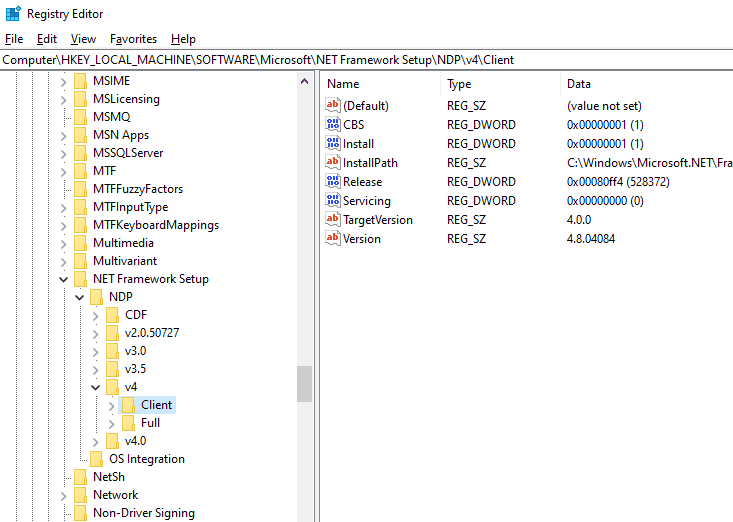733x522 pixels.
Task: Expand the v3.0 key
Action: pos(95,352)
